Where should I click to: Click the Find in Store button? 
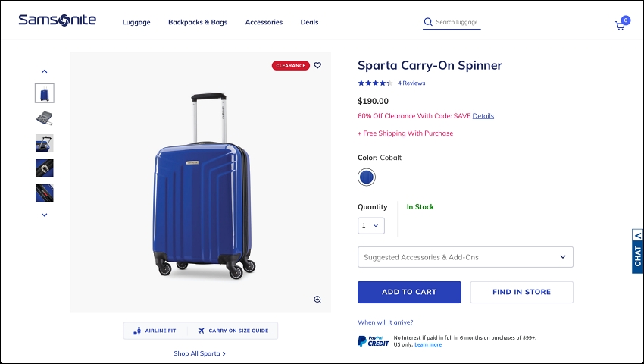pyautogui.click(x=521, y=292)
